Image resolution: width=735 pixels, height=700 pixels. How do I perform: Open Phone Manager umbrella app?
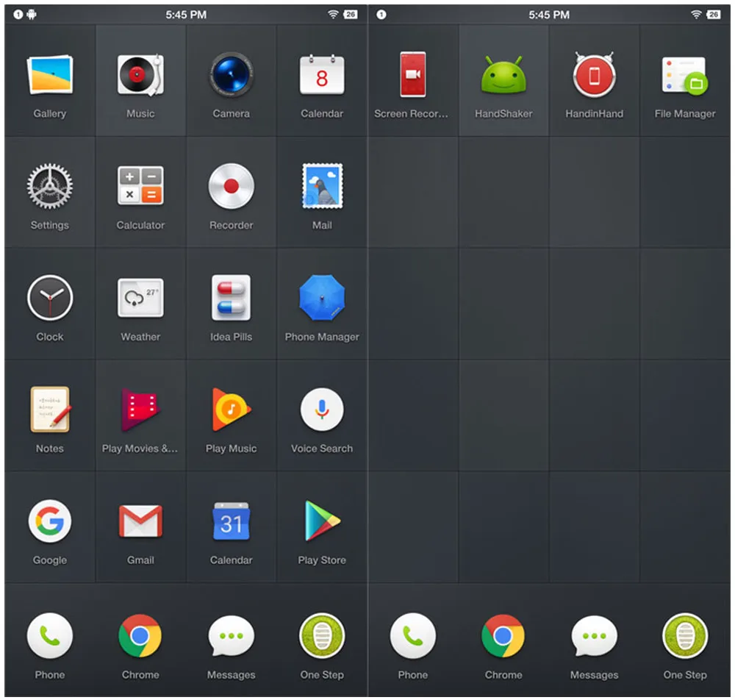pyautogui.click(x=322, y=298)
